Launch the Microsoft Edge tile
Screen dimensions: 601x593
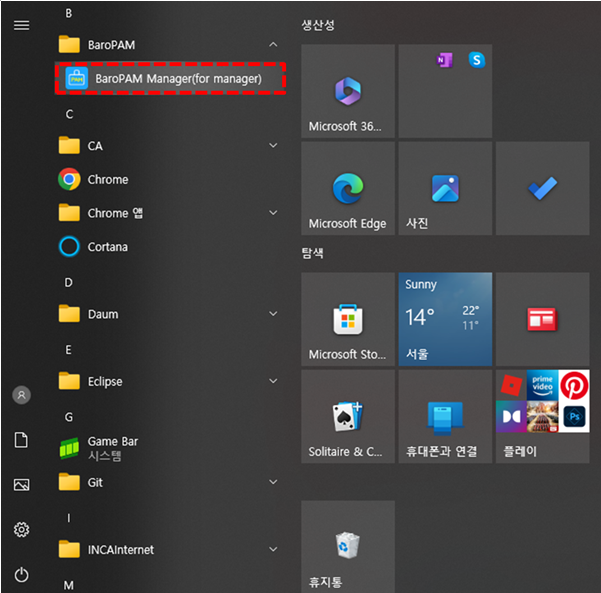point(348,188)
